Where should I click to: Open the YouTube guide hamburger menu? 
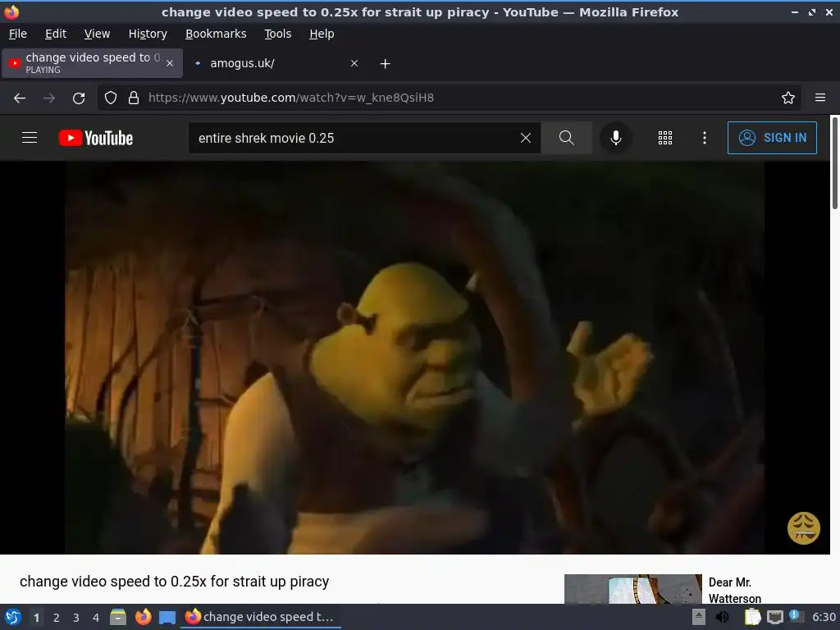(x=30, y=138)
